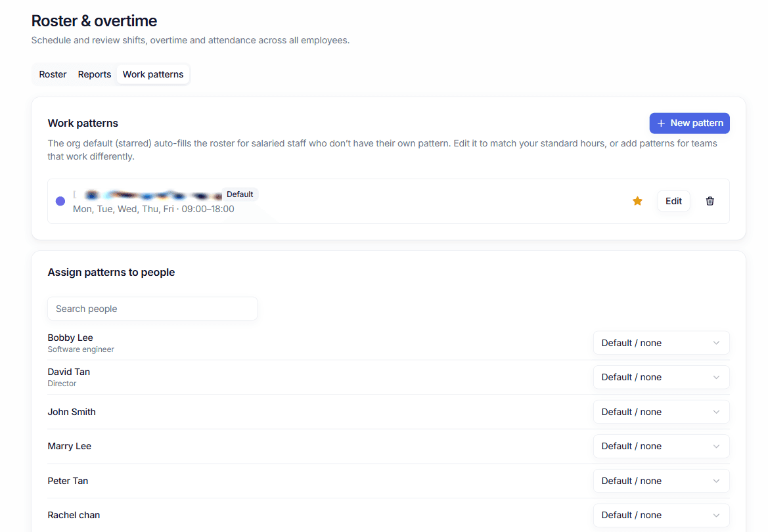
Task: Click the Assign patterns to people heading
Action: point(111,273)
